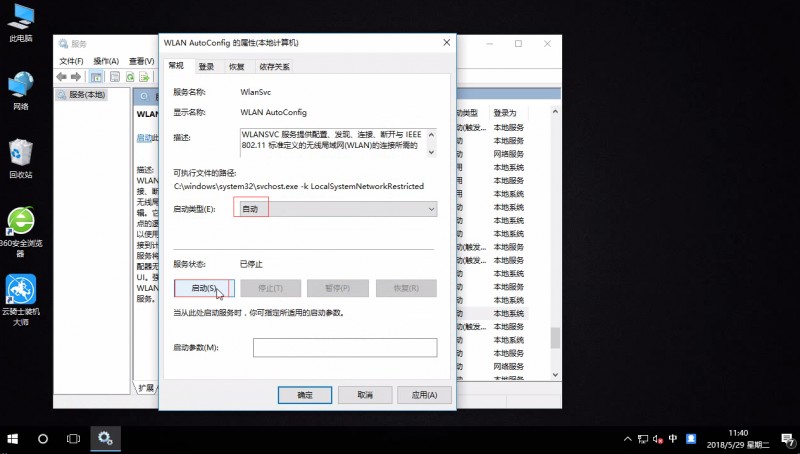800x454 pixels.
Task: Click Services list scrollbar up arrow
Action: coord(555,112)
